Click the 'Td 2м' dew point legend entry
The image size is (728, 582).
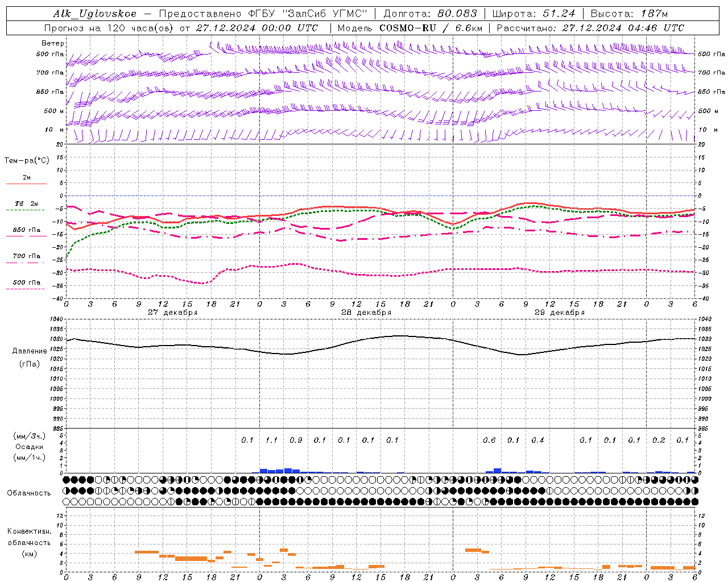[x=27, y=203]
